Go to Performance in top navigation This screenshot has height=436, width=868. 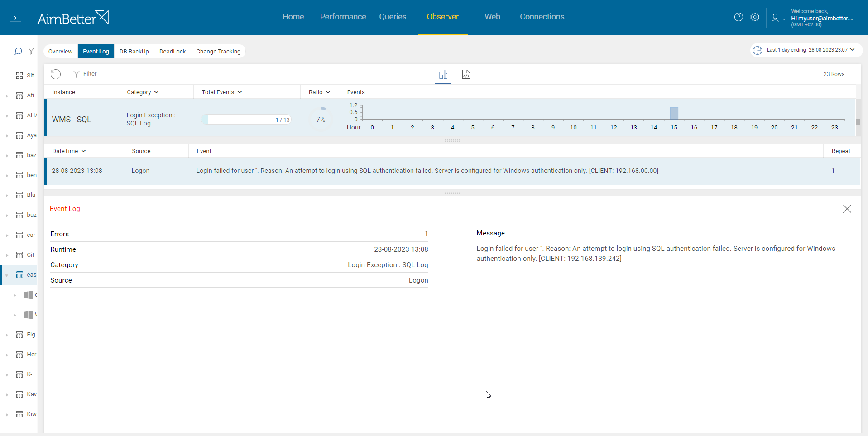pos(343,17)
